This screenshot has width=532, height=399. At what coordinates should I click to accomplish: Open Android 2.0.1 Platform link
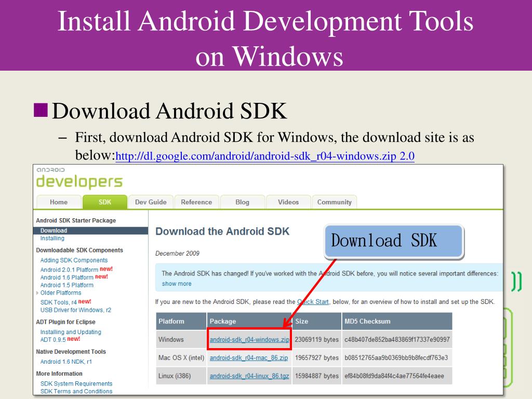[x=69, y=270]
